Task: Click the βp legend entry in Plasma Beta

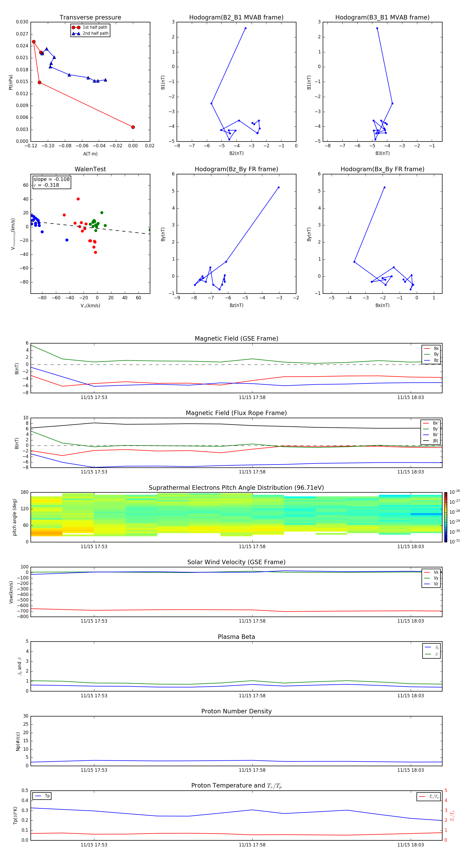Action: coord(431,647)
